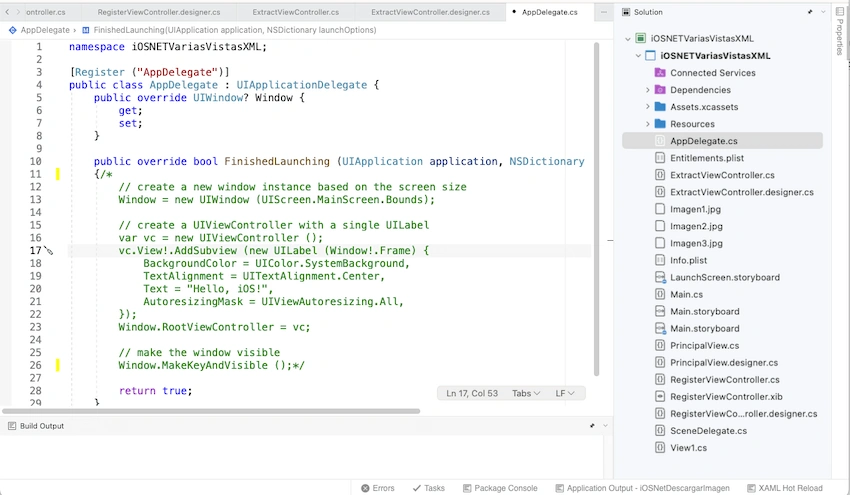Open Info.plist file

[x=688, y=260]
